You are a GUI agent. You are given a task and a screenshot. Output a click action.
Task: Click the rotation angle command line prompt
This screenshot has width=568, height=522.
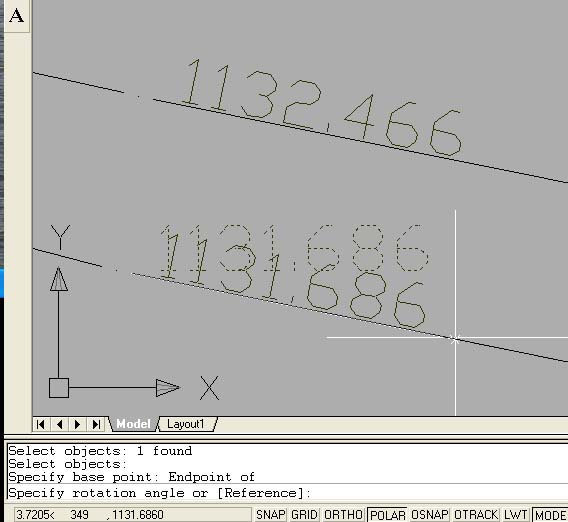point(159,493)
